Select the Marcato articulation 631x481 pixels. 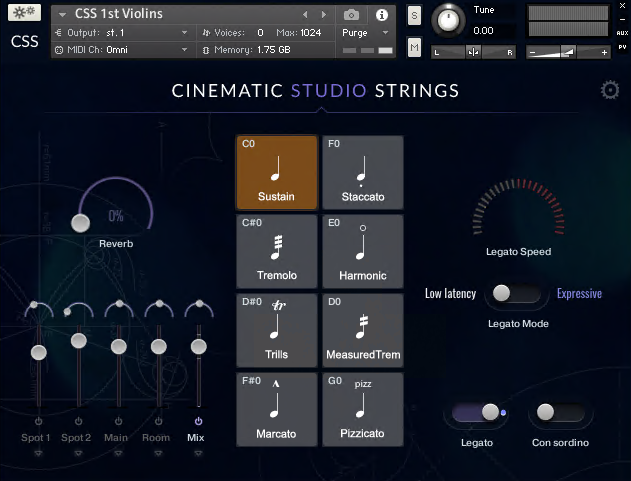pyautogui.click(x=277, y=409)
